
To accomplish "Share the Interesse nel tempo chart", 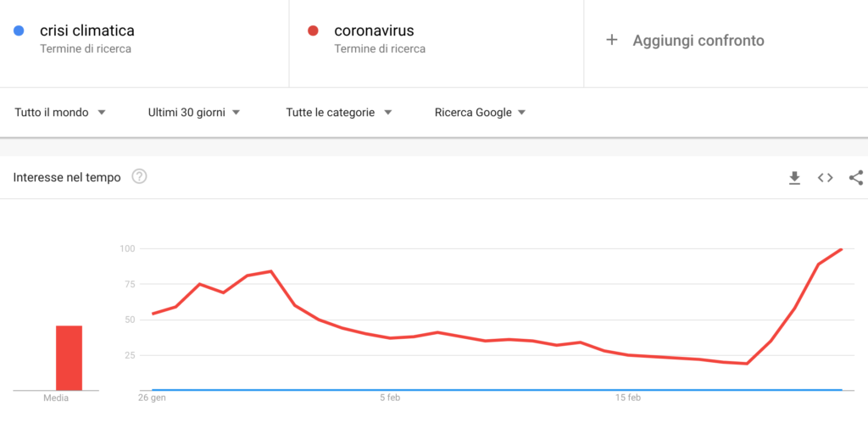I will click(x=856, y=178).
